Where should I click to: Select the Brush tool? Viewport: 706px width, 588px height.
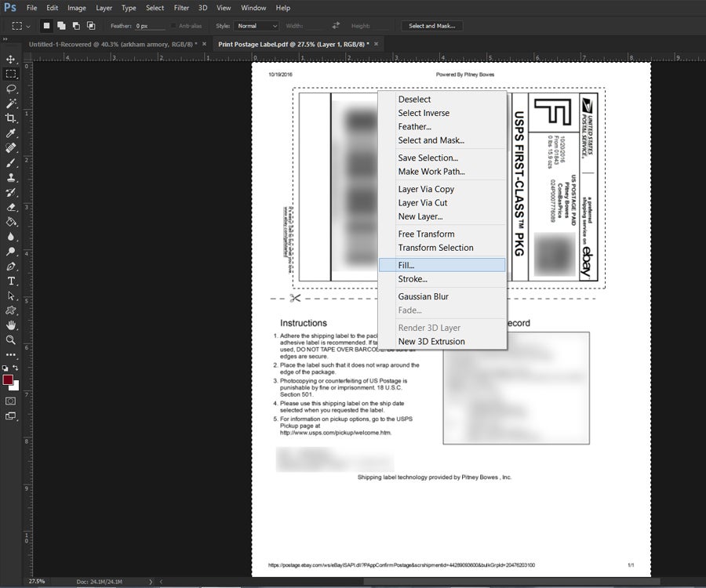point(10,164)
